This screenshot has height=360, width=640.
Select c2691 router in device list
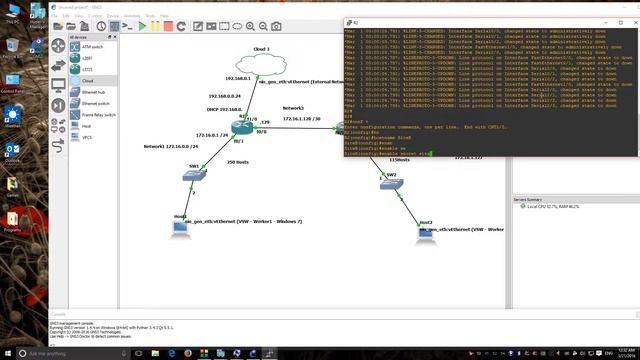[93, 58]
